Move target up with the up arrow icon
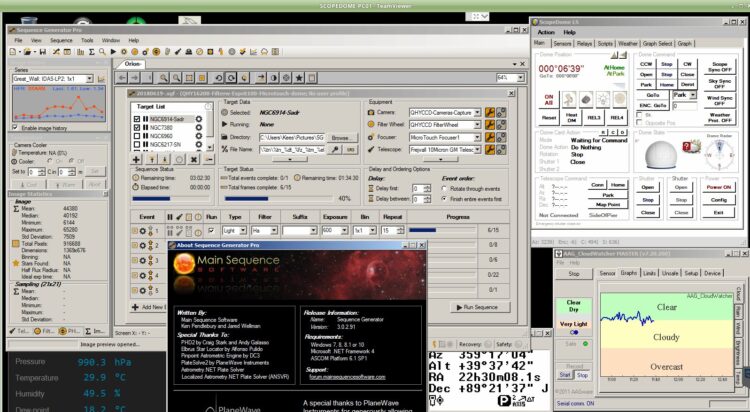 151,159
